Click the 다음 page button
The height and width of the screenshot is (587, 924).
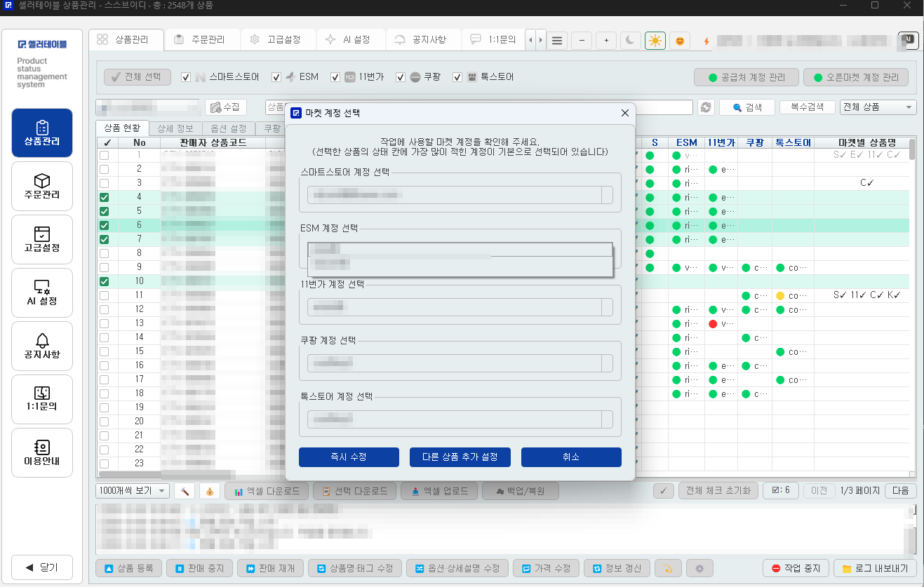[900, 490]
